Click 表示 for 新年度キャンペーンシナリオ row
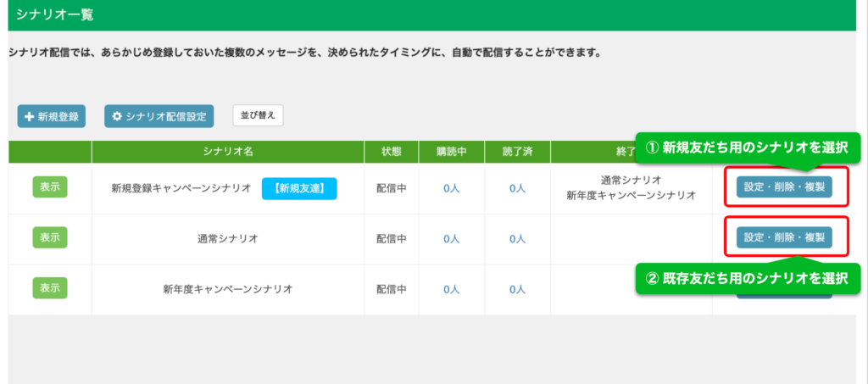The width and height of the screenshot is (868, 384). tap(50, 288)
